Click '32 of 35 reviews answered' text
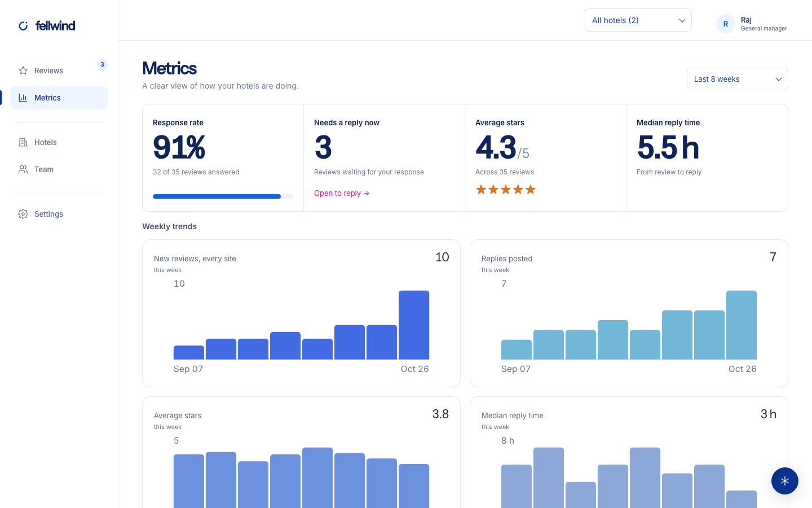 196,172
